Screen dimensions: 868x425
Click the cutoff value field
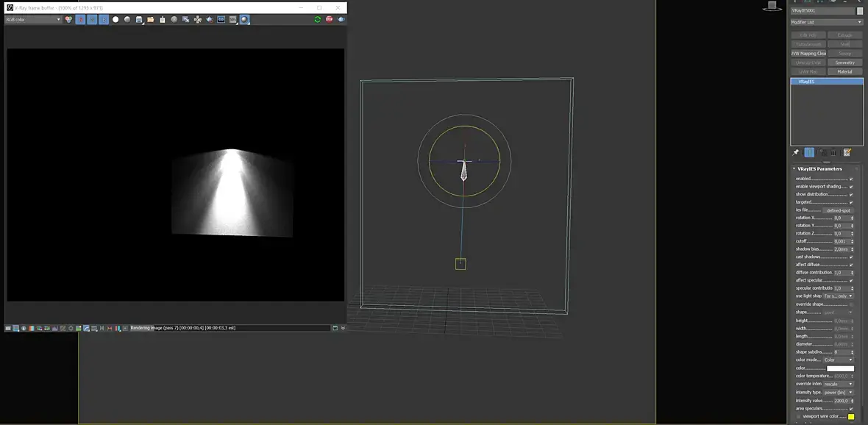coord(842,241)
